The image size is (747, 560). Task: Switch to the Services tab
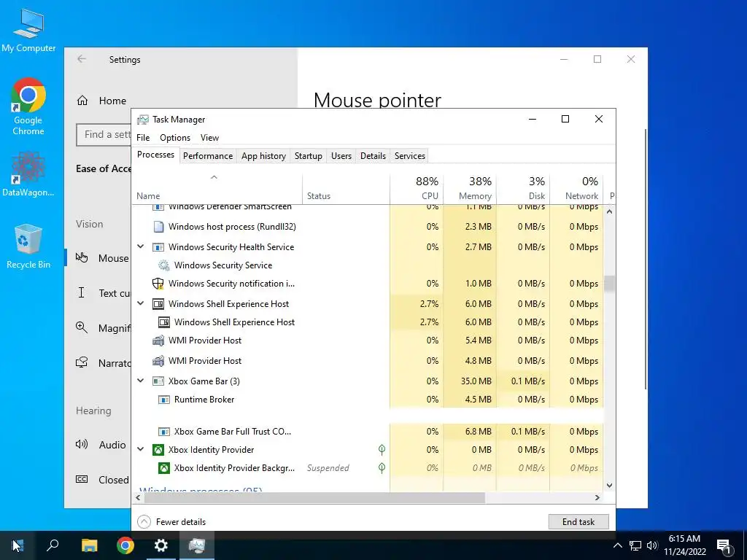tap(410, 156)
